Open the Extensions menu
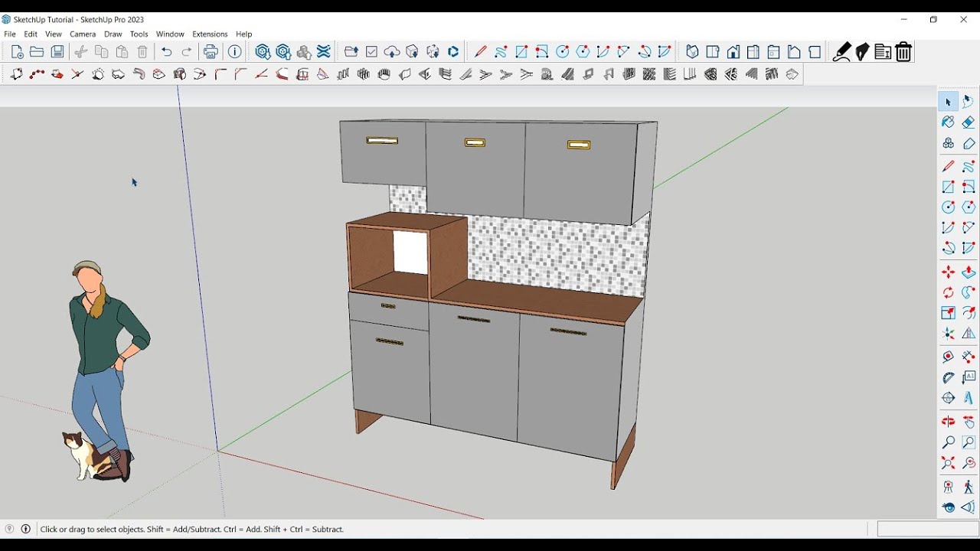980x551 pixels. (210, 34)
